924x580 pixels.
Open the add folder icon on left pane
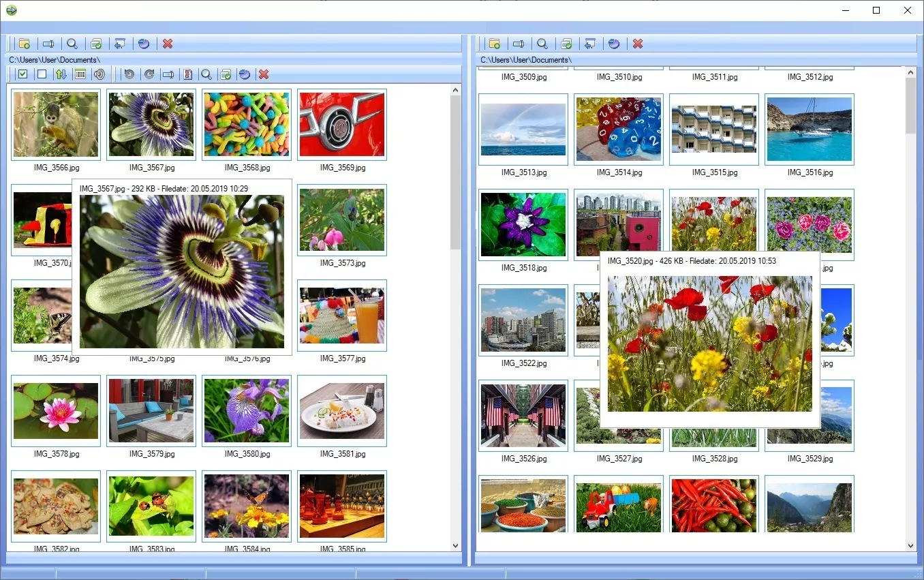[25, 43]
